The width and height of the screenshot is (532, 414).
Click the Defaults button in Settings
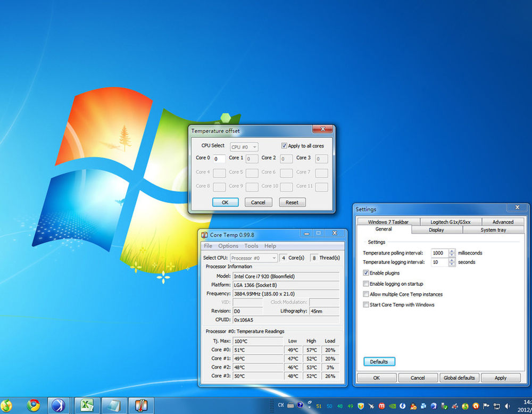click(379, 361)
